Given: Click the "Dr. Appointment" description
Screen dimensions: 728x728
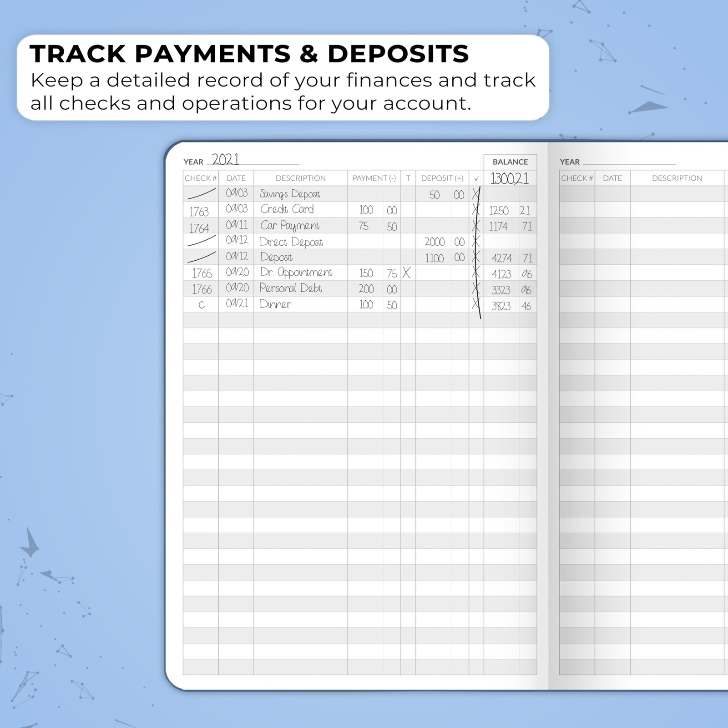Looking at the screenshot, I should [296, 273].
